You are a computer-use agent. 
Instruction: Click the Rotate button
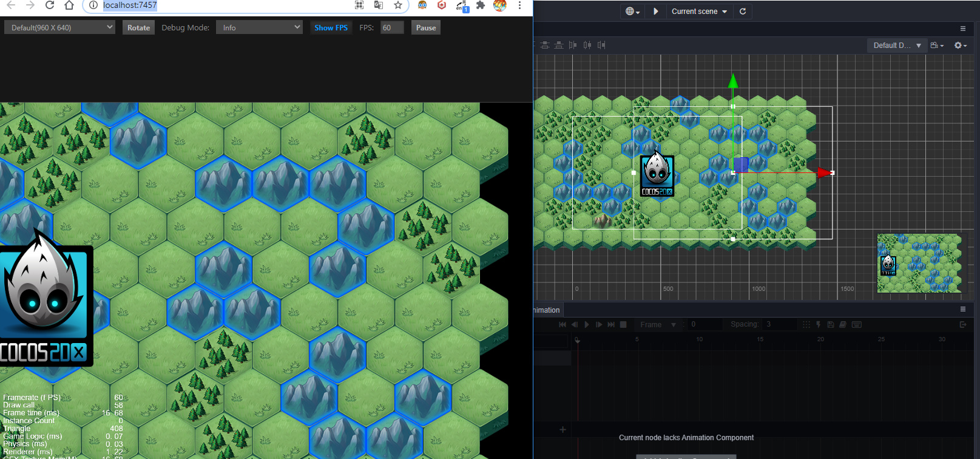tap(138, 27)
